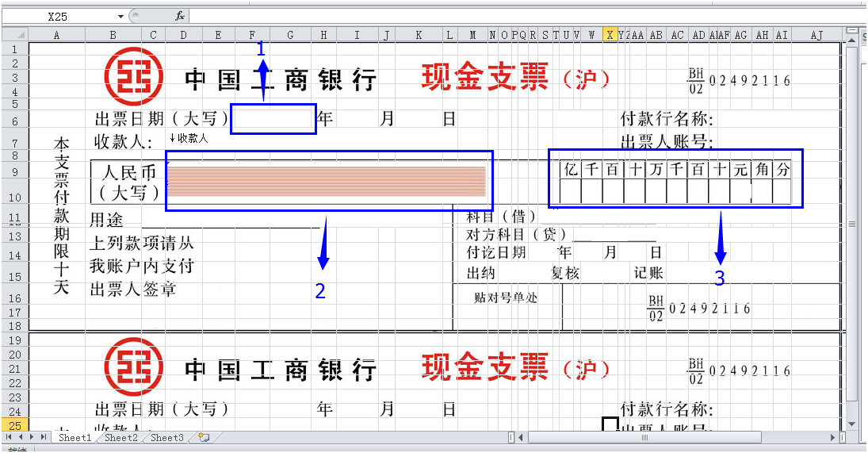Select column B header

tap(113, 35)
